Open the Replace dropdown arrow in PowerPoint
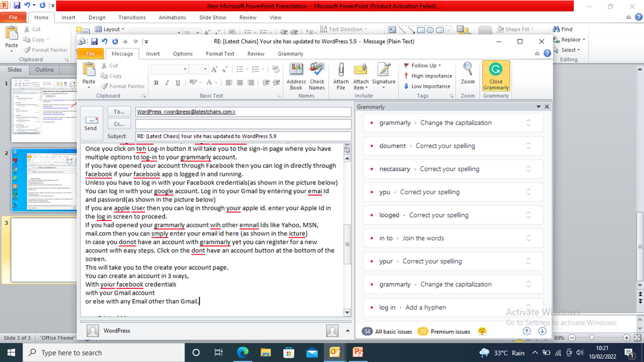The height and width of the screenshot is (362, 644). click(x=584, y=39)
